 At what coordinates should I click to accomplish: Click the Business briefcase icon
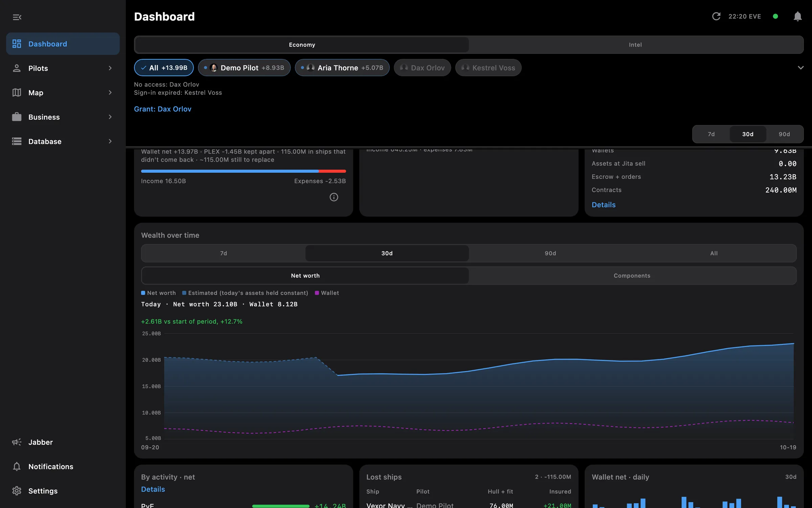(17, 117)
